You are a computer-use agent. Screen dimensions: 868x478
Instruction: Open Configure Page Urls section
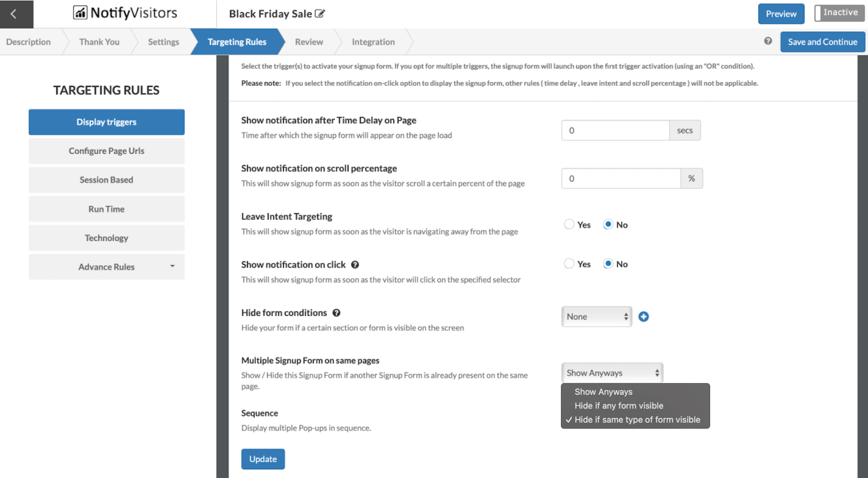106,151
